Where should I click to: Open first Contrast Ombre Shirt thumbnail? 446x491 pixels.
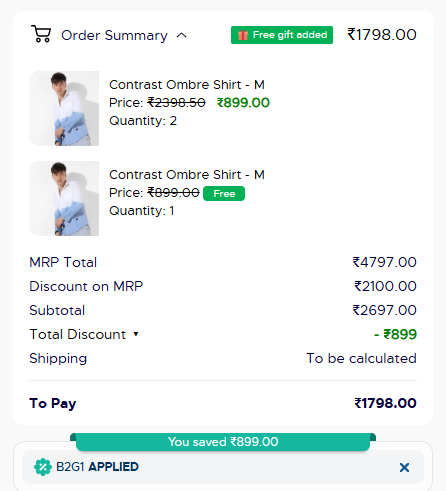pos(64,108)
